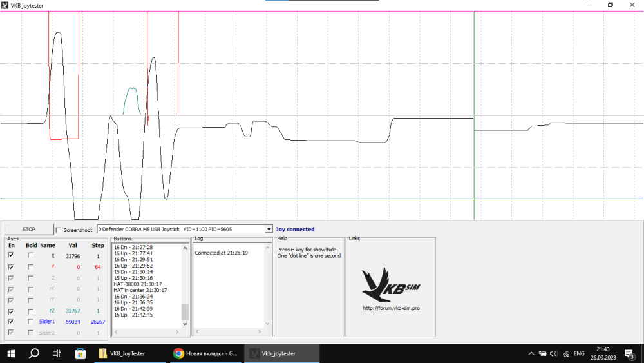Select entry 'HAT in center 21:30:17'
Screen dimensions: 644x363
tap(140, 290)
